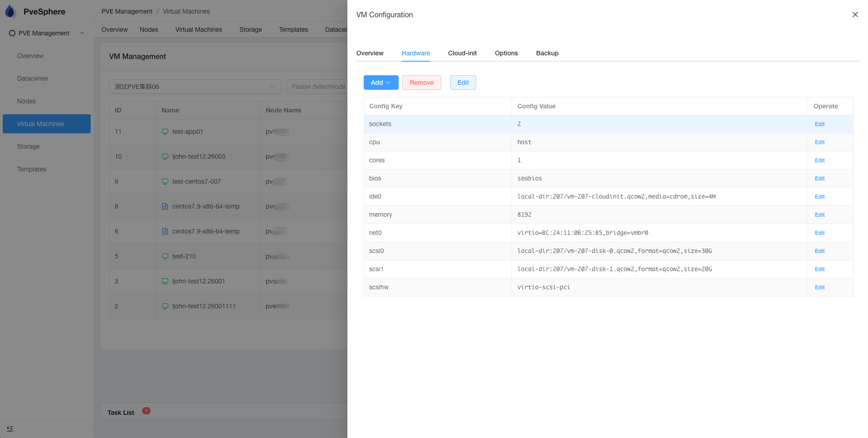Screen dimensions: 868x438
Task: Click the sidebar collapse icon at bottom left
Action: click(10, 428)
